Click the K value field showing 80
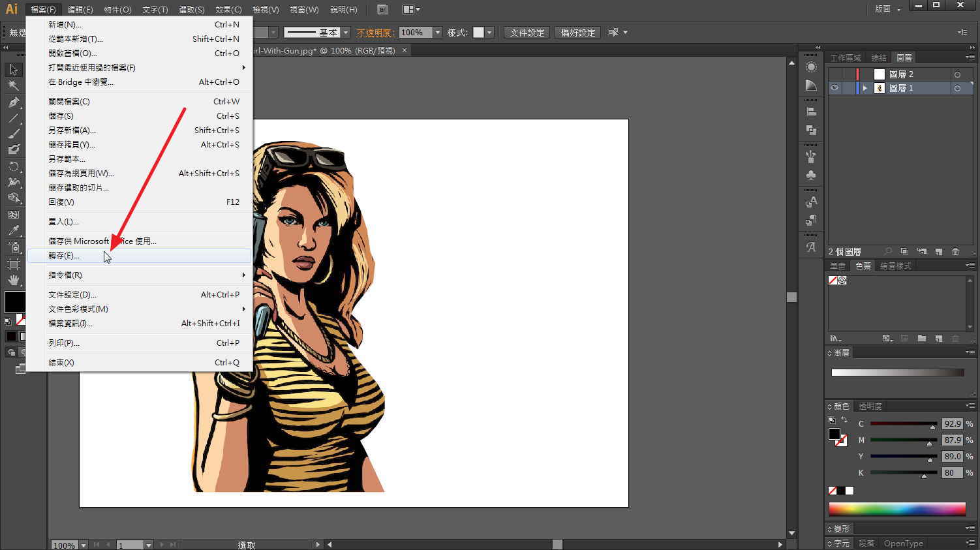Screen dimensions: 980x550 (x=952, y=473)
